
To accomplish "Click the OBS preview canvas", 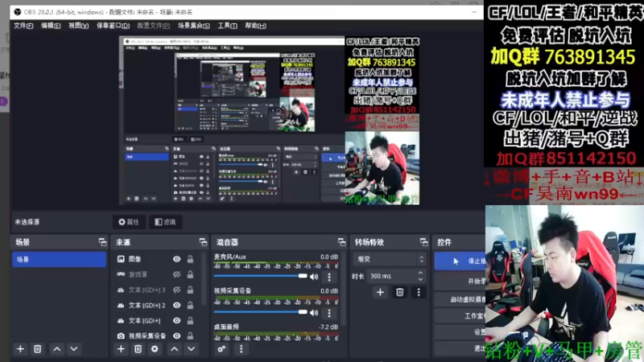I will 269,121.
